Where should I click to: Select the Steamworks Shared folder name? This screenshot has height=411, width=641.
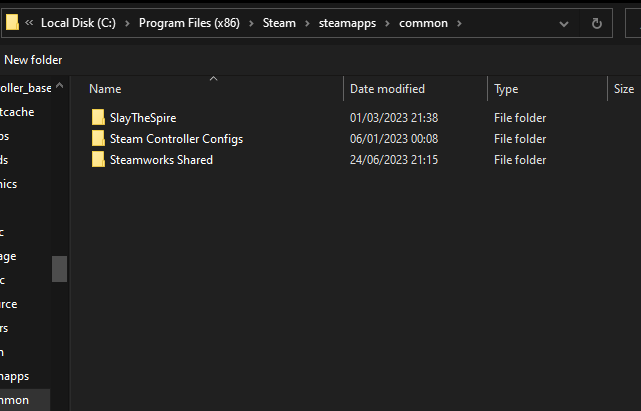coord(161,160)
